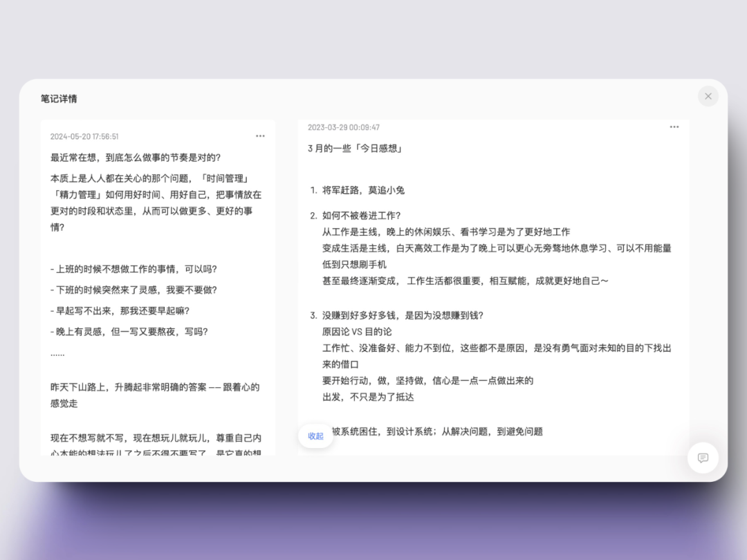Click the line 现在不想写就不写，现在想玩儿就玩儿
The height and width of the screenshot is (560, 747).
[x=156, y=438]
